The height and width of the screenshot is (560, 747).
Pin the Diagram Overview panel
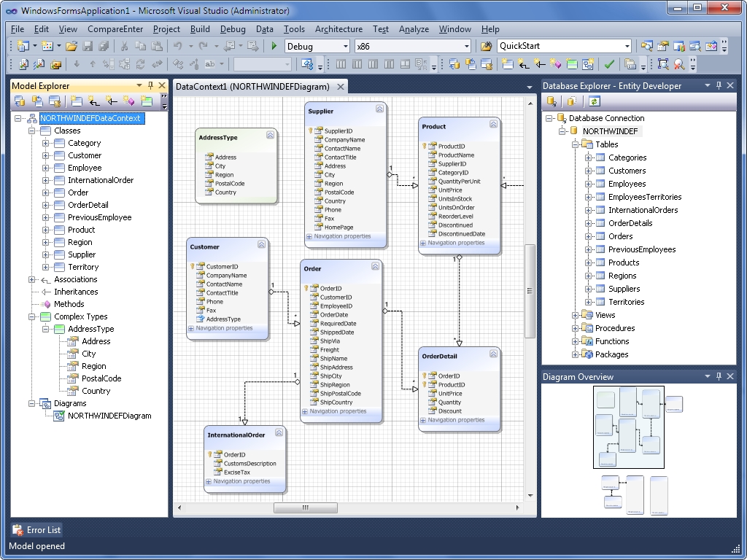[x=719, y=376]
